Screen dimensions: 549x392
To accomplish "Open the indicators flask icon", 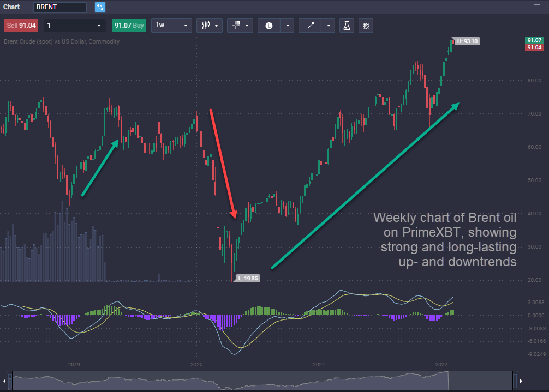I will (x=347, y=25).
